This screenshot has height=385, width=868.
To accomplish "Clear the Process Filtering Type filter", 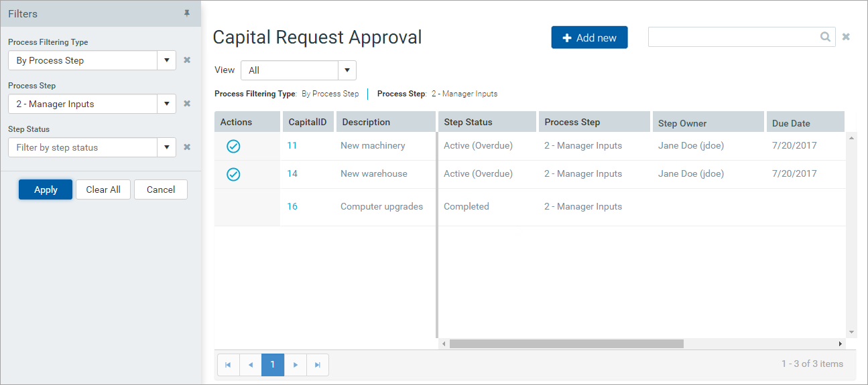I will [x=187, y=60].
